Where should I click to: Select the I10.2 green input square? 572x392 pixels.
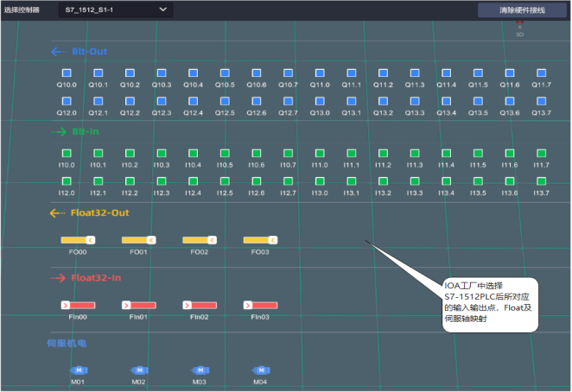click(130, 153)
